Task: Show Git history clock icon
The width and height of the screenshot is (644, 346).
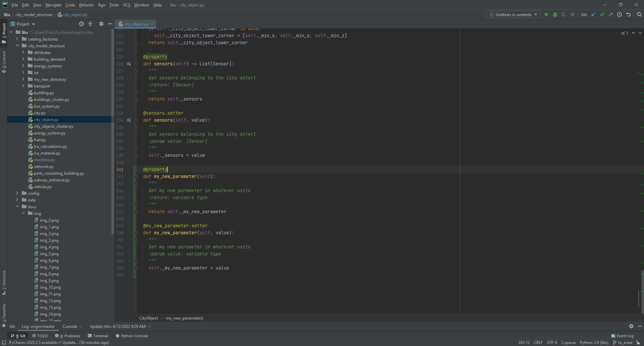Action: pyautogui.click(x=620, y=14)
